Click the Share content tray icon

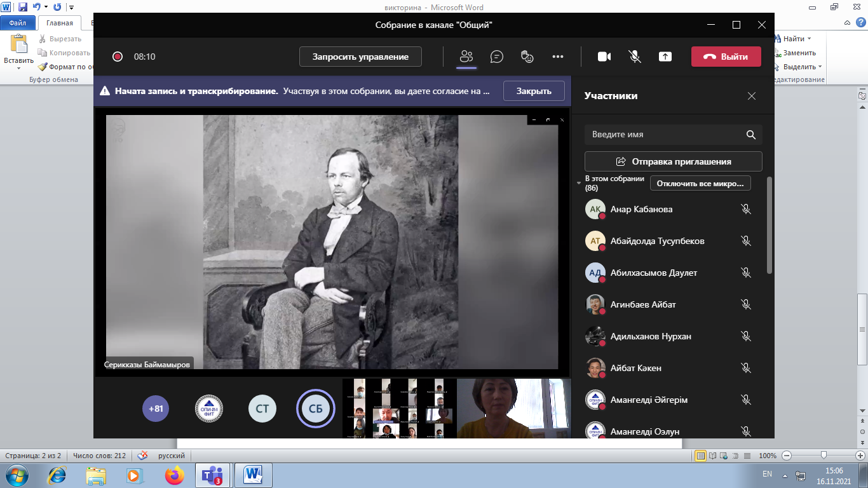tap(665, 57)
